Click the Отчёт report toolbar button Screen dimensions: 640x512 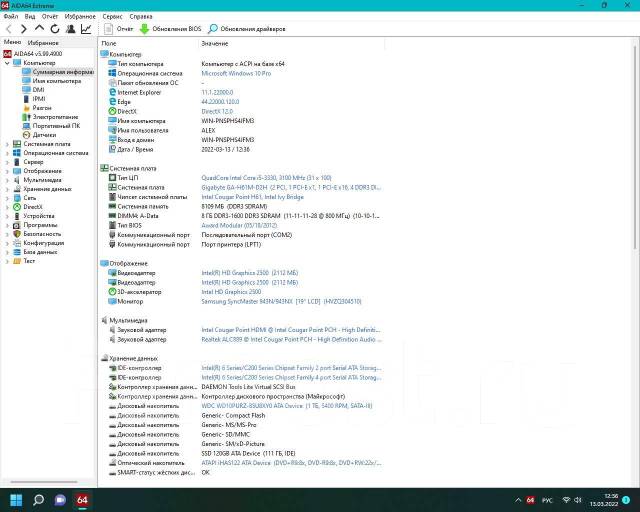coord(119,29)
